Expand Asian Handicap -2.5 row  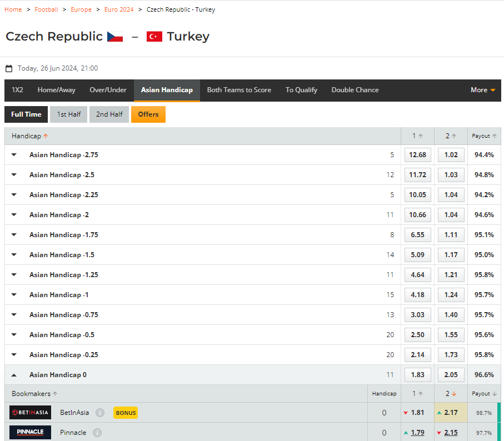pyautogui.click(x=14, y=175)
